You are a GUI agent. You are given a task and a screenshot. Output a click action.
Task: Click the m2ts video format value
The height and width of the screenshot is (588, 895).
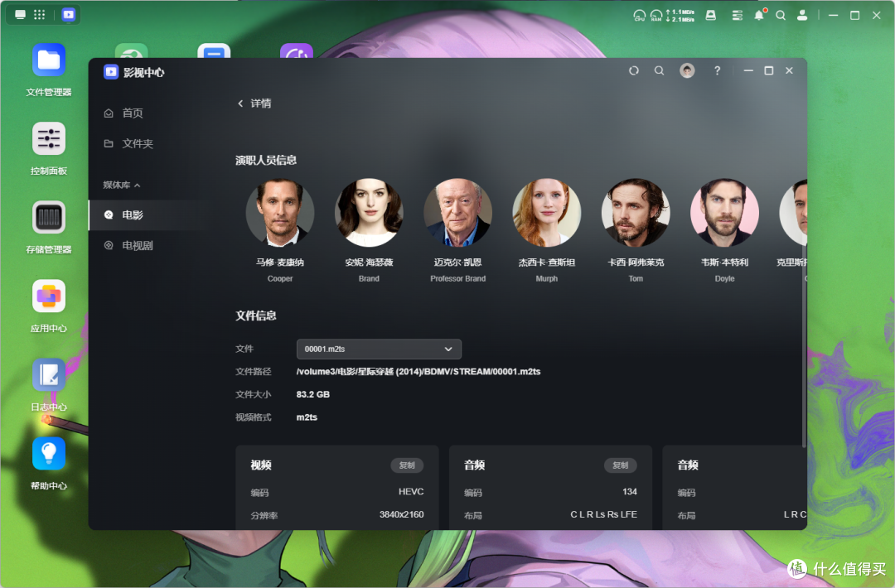307,417
